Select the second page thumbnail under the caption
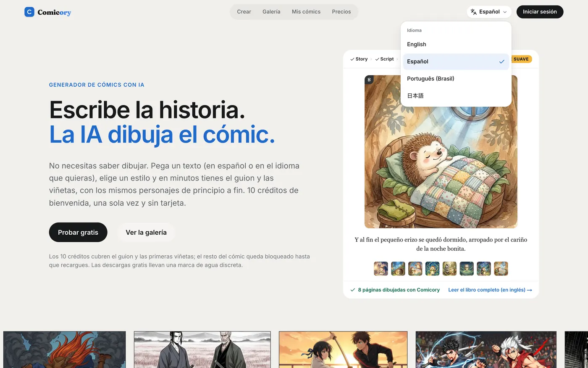588x368 pixels. [x=398, y=268]
